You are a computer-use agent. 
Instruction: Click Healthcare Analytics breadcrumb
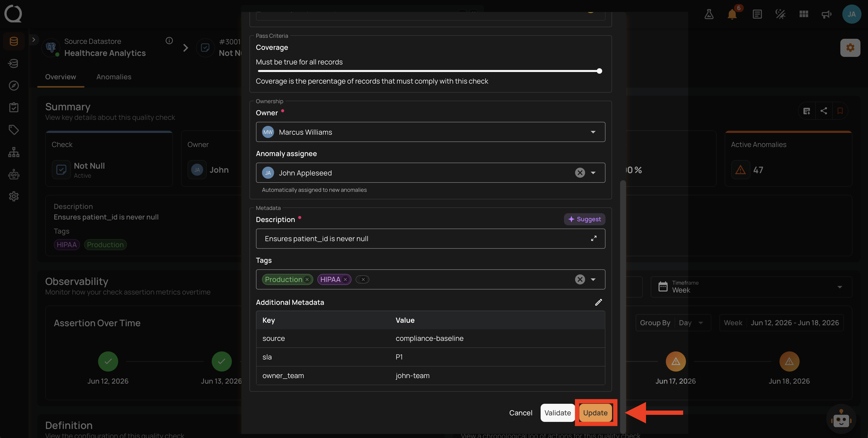[105, 53]
